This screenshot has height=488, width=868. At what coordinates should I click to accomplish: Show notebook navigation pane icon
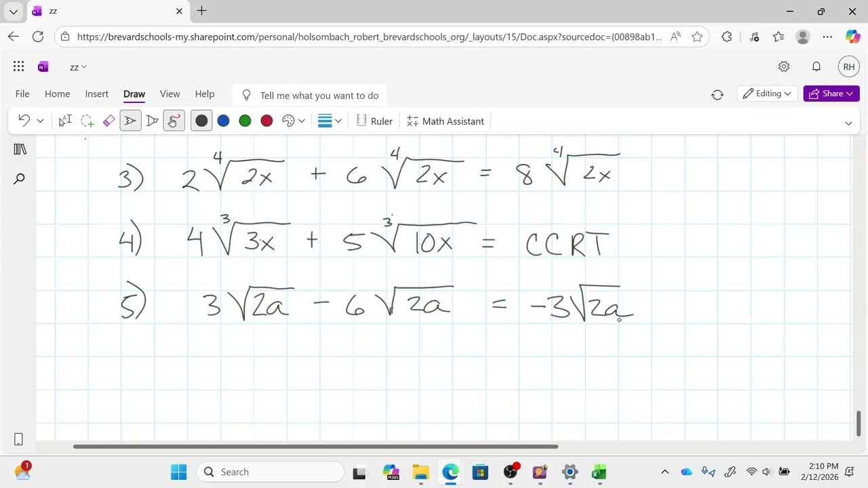(x=20, y=149)
